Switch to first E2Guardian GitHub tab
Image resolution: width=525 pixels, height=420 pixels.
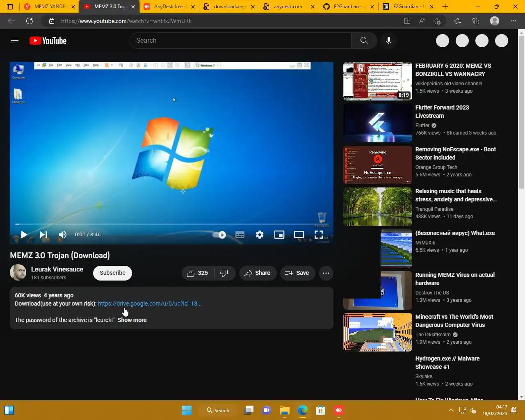coord(349,7)
